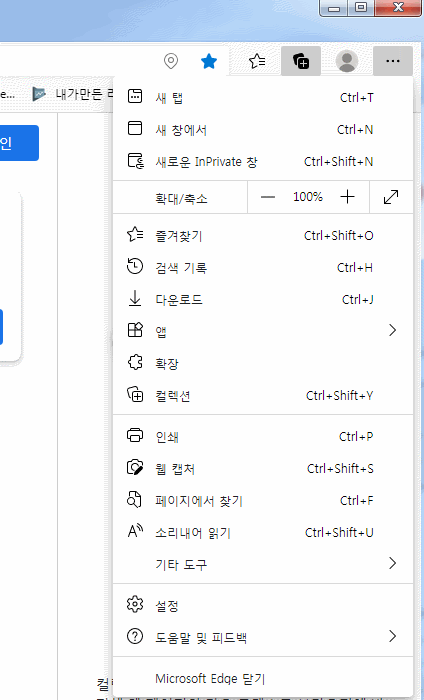Open 즐겨찾기 from the menu

[x=263, y=235]
